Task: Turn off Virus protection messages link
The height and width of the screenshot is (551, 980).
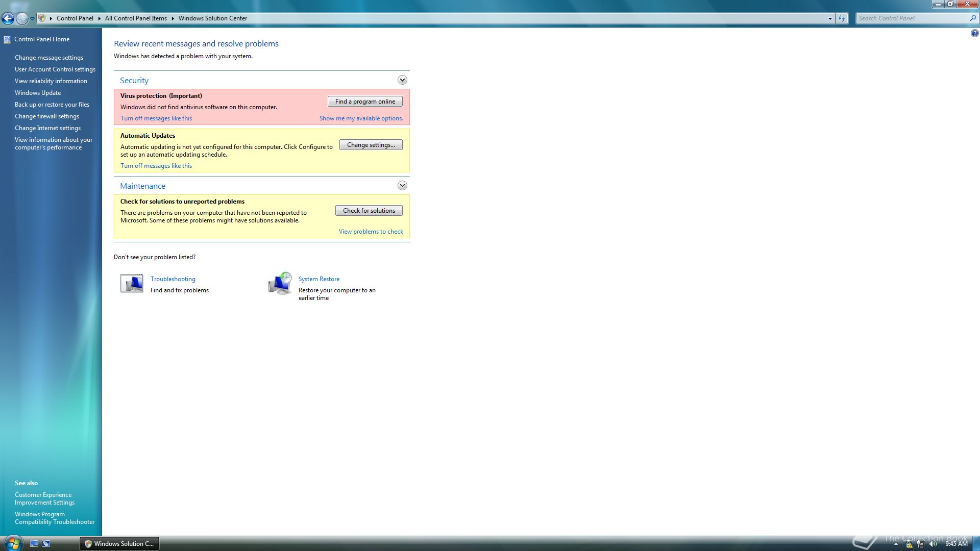Action: (x=156, y=118)
